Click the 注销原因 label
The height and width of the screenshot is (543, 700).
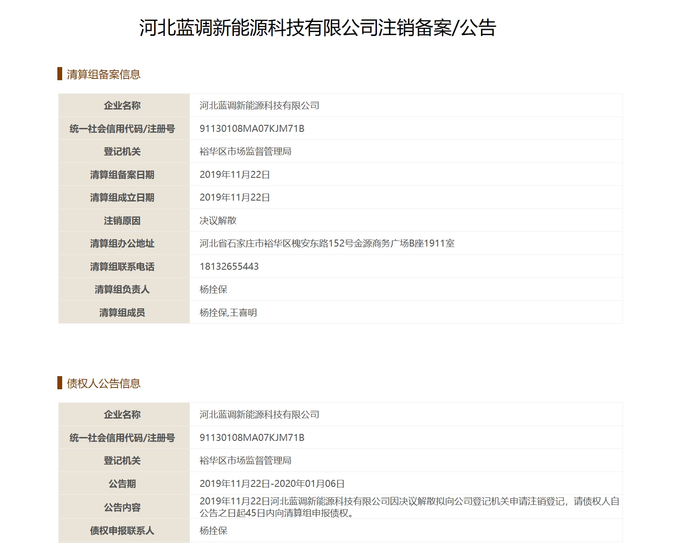[122, 221]
